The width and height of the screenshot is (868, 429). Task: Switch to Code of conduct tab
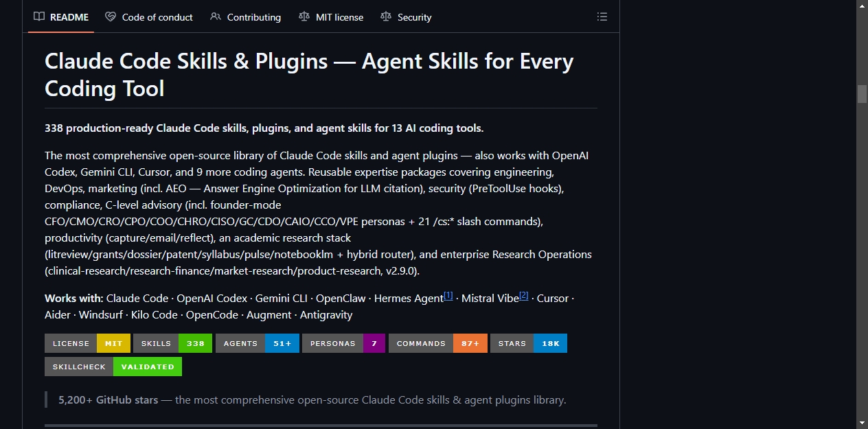click(x=149, y=17)
